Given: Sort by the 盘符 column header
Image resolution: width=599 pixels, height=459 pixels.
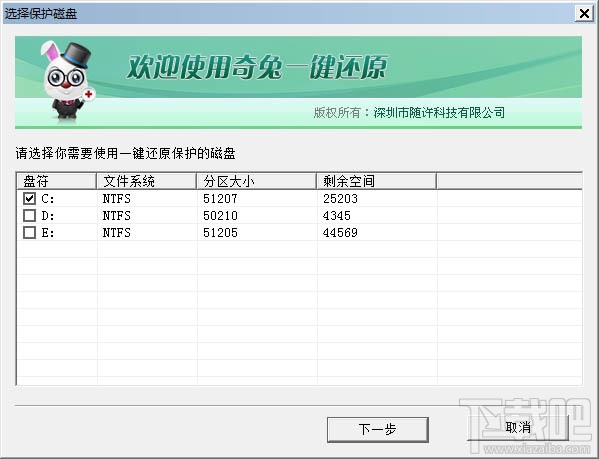Looking at the screenshot, I should point(56,181).
